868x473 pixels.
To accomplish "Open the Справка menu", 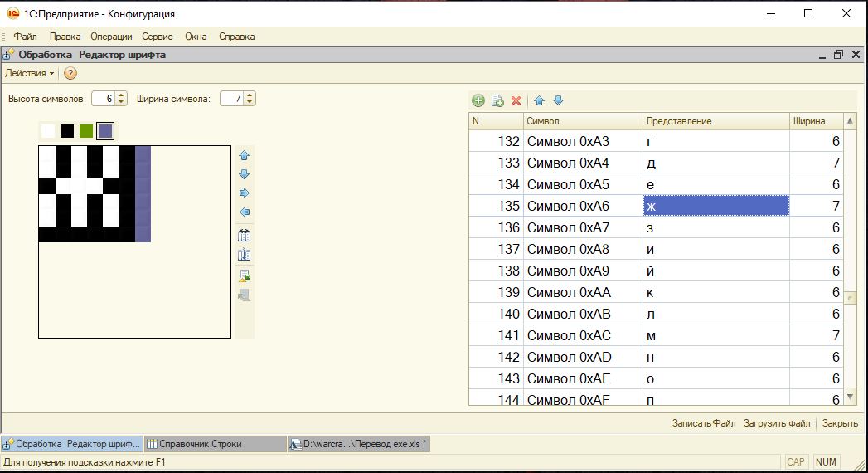I will [237, 37].
